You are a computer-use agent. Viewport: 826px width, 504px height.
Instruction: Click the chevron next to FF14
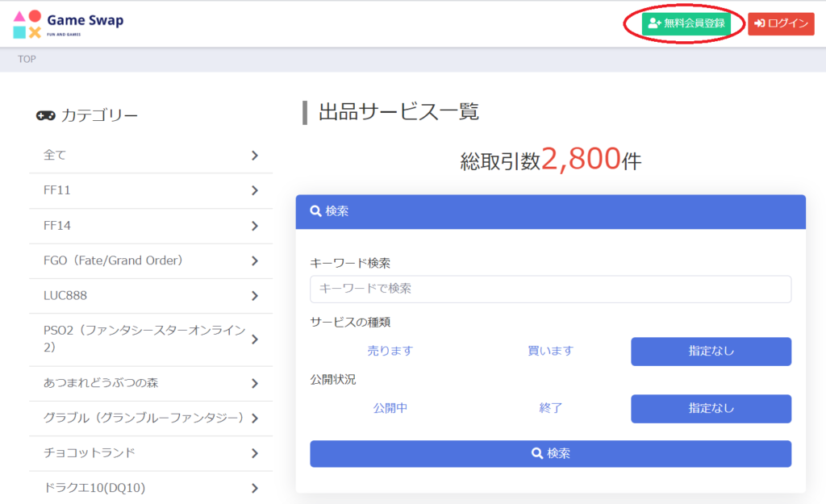click(255, 226)
